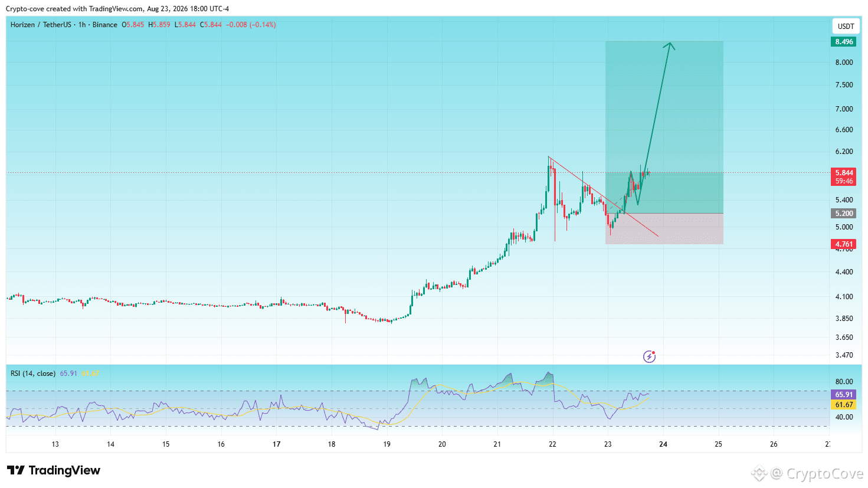Select the red stop-loss zone of the position
Image resolution: width=868 pixels, height=488 pixels.
pos(664,229)
